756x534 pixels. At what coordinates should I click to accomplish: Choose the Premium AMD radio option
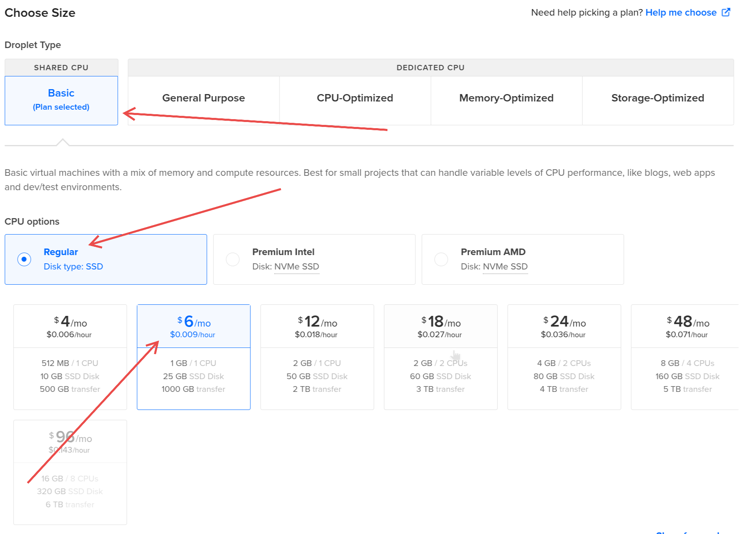441,259
